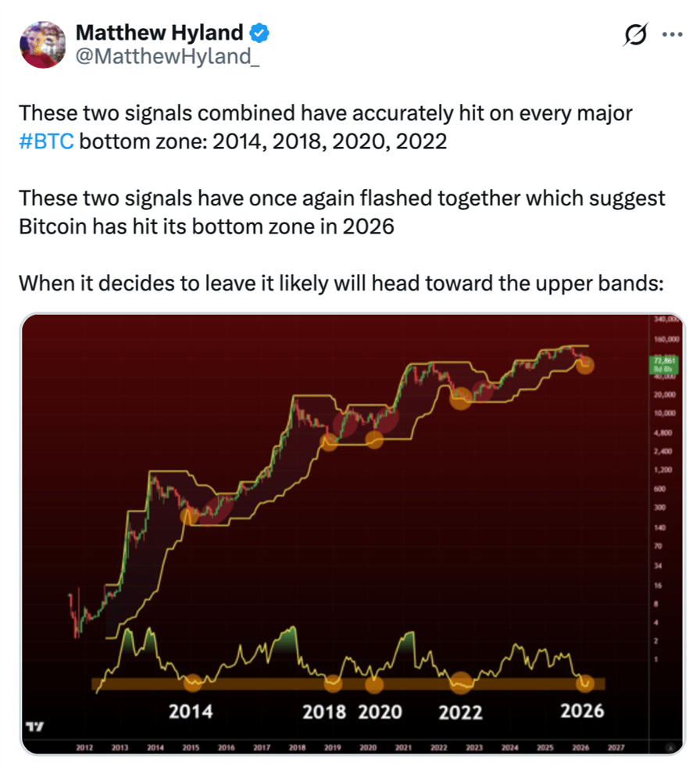700x770 pixels.
Task: Open the three-dot more options menu
Action: coord(673,34)
